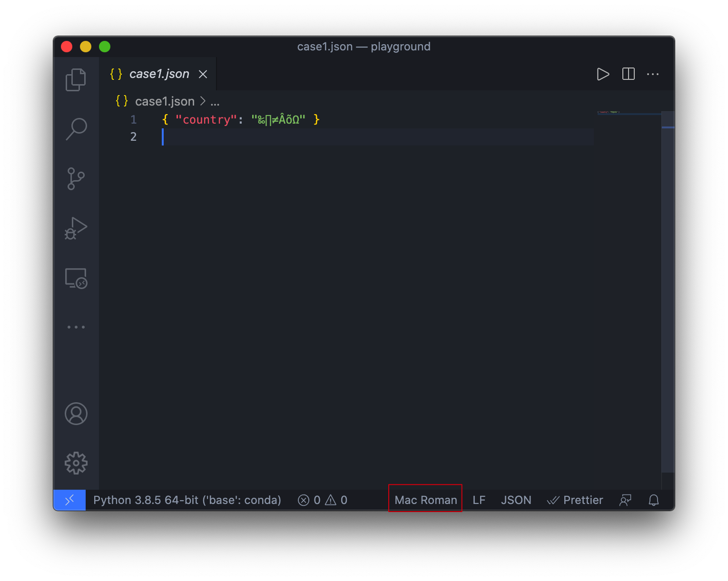Select Python 3.8.5 interpreter status item

pos(187,500)
